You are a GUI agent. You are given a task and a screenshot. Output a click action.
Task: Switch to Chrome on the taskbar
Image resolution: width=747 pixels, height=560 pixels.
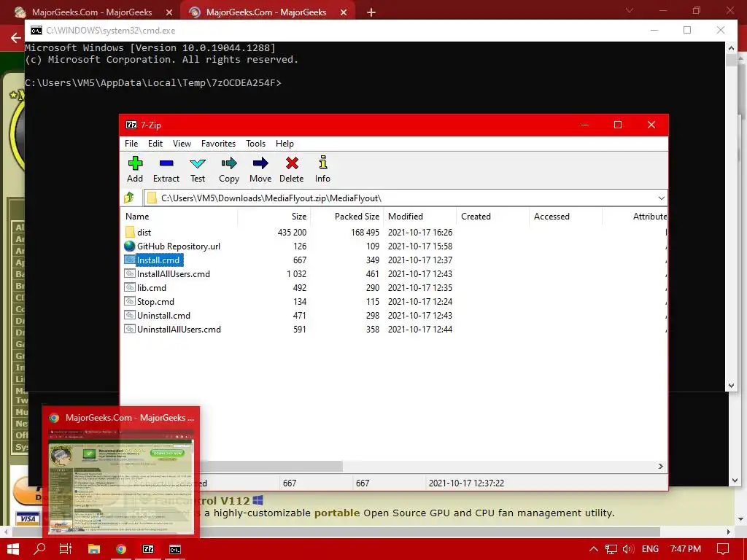click(x=121, y=549)
